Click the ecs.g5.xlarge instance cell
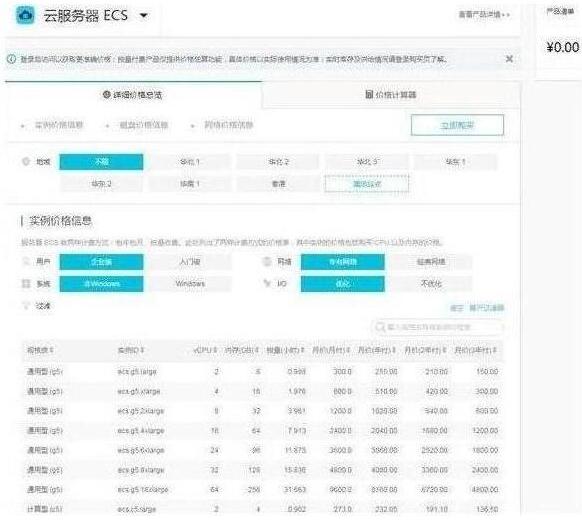582x527 pixels. pyautogui.click(x=138, y=391)
